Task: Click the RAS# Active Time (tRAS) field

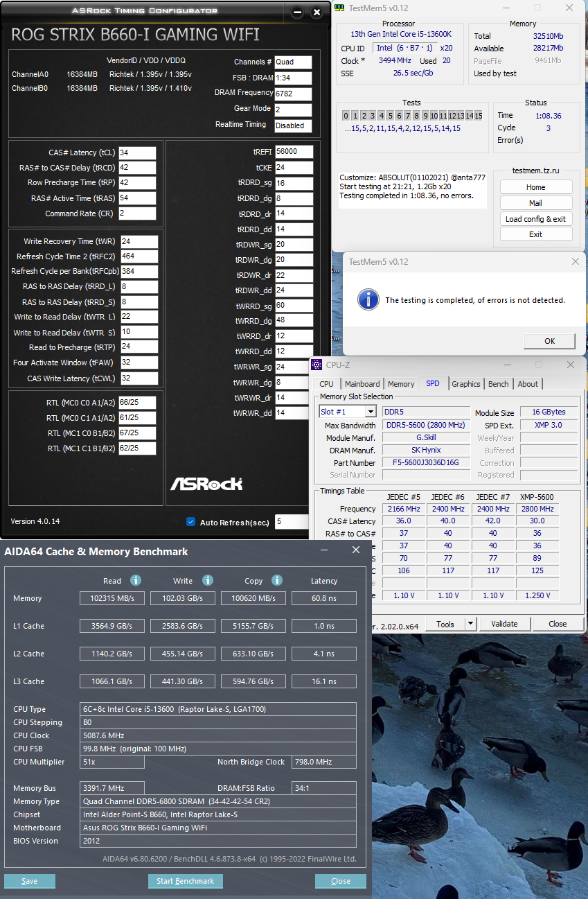Action: tap(137, 198)
